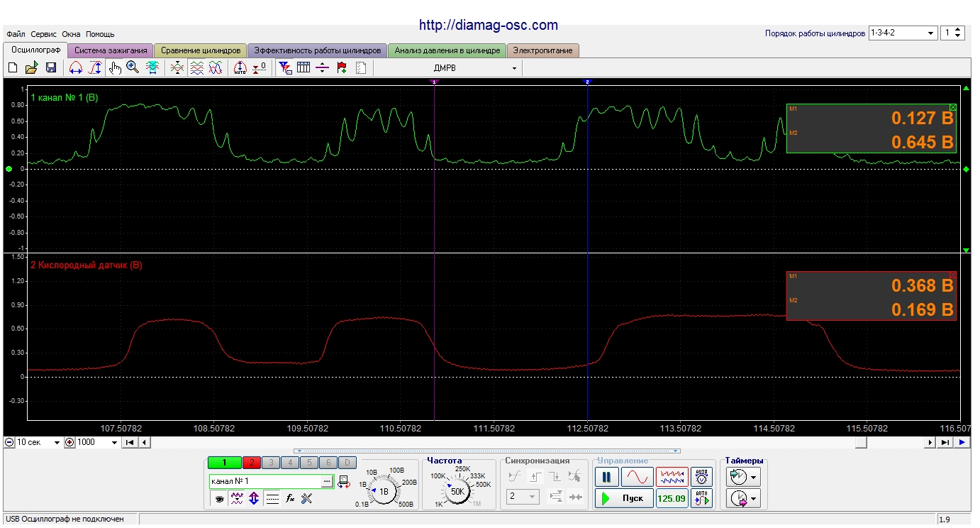Click the auto vertical scale icon
This screenshot has width=980, height=528.
coord(240,67)
